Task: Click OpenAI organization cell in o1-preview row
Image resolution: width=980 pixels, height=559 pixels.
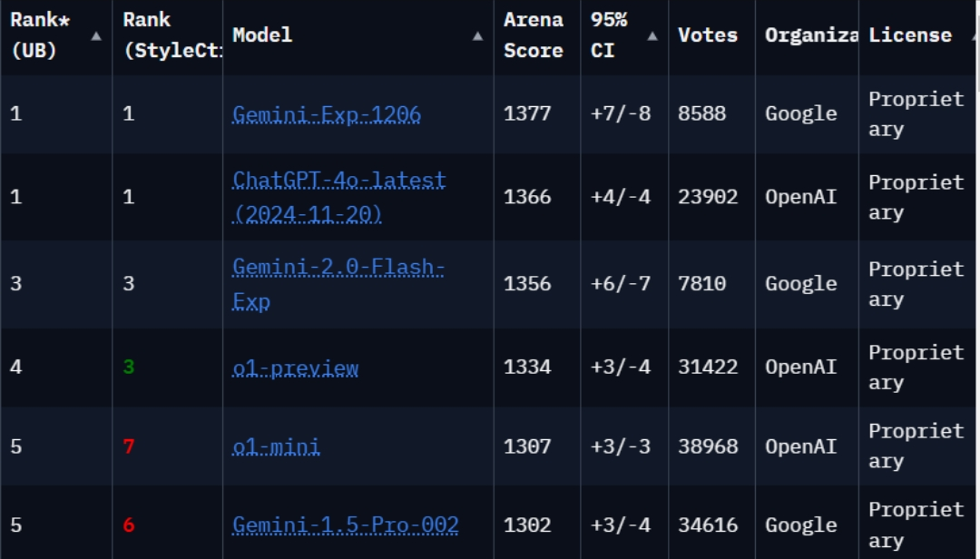Action: pyautogui.click(x=800, y=368)
